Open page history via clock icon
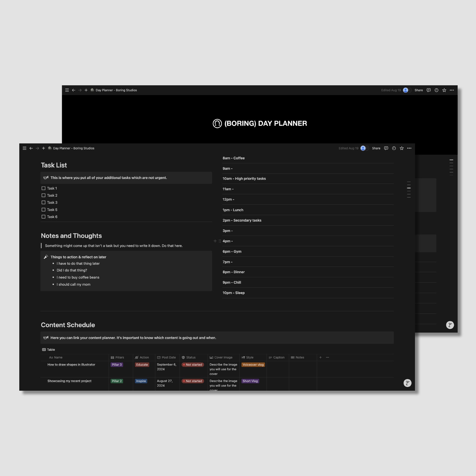The width and height of the screenshot is (476, 476). click(x=394, y=148)
